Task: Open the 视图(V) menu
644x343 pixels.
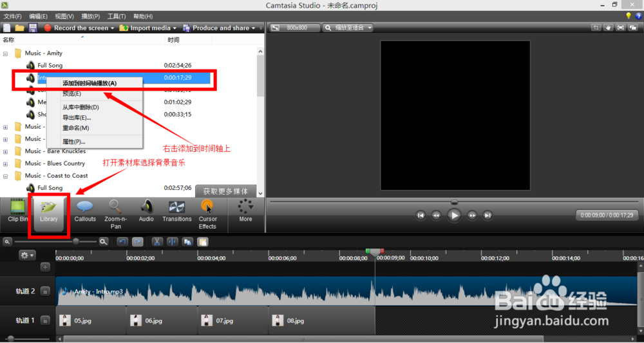Action: (x=64, y=17)
